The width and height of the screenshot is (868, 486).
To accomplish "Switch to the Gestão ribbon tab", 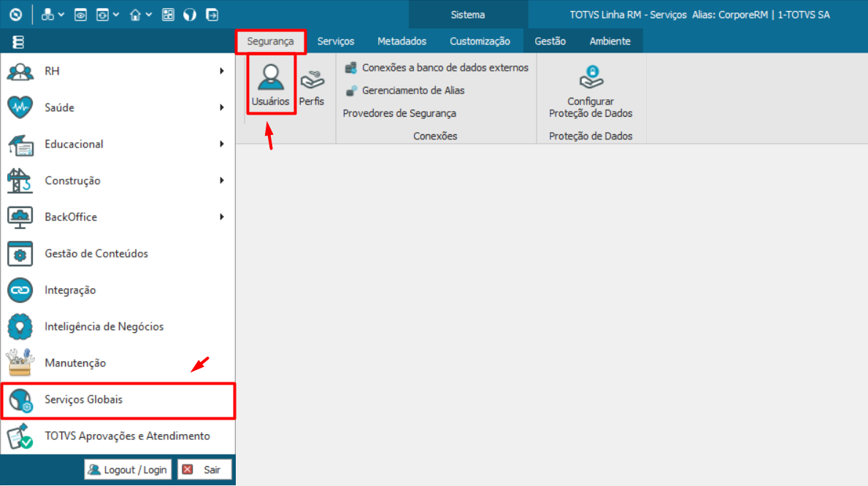I will point(550,42).
